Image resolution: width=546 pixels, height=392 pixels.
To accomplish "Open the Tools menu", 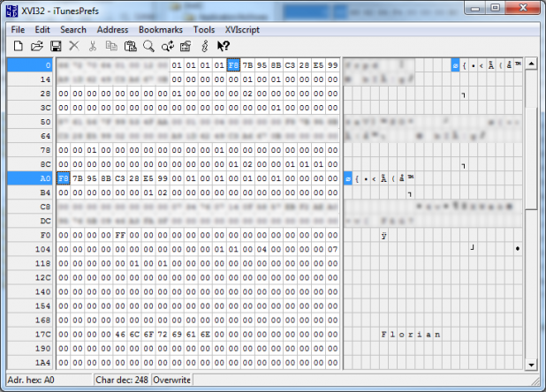I will tap(203, 29).
